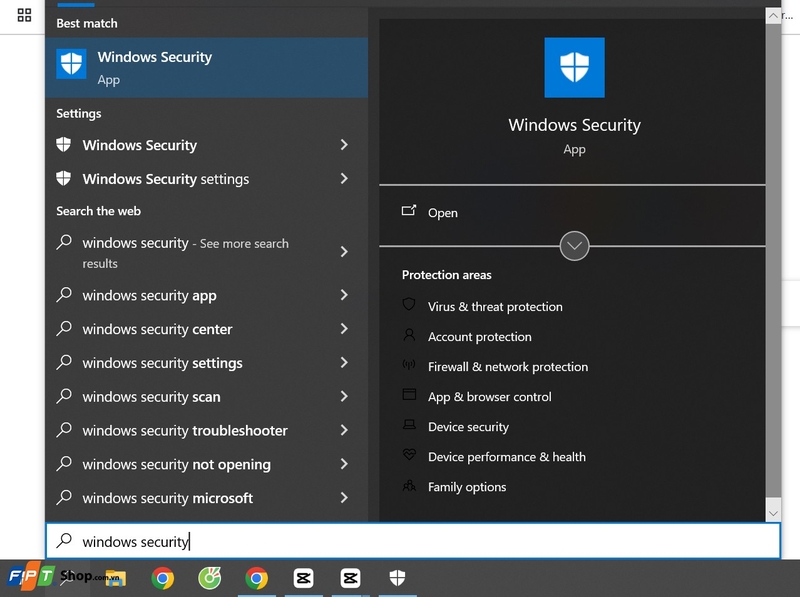Choose 'windows security scan' suggestion
The width and height of the screenshot is (800, 597).
pos(207,396)
